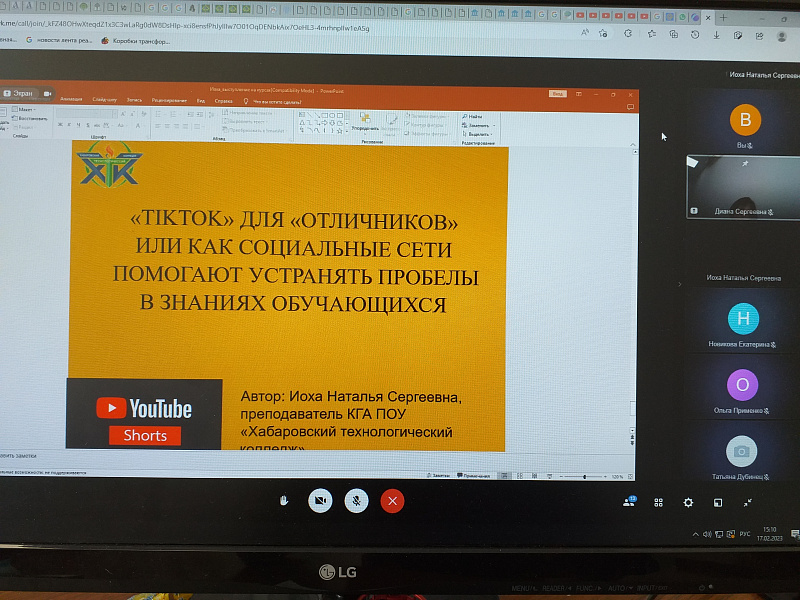The height and width of the screenshot is (600, 800).
Task: Select Ольга Применко participant avatar
Action: (x=742, y=385)
